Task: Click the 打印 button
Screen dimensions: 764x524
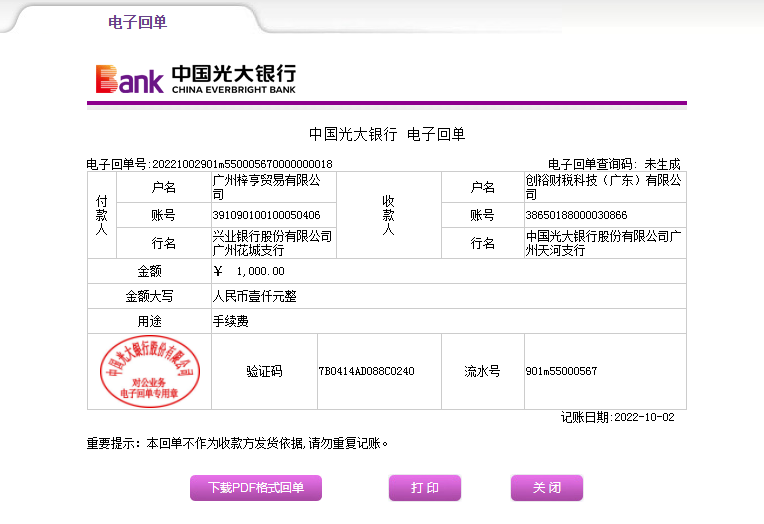Action: click(x=425, y=487)
